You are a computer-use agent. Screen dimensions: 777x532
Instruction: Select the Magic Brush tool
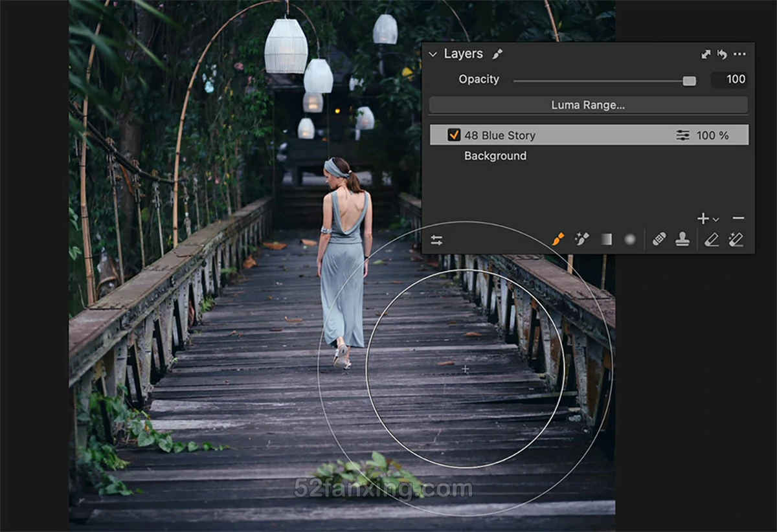pos(581,239)
